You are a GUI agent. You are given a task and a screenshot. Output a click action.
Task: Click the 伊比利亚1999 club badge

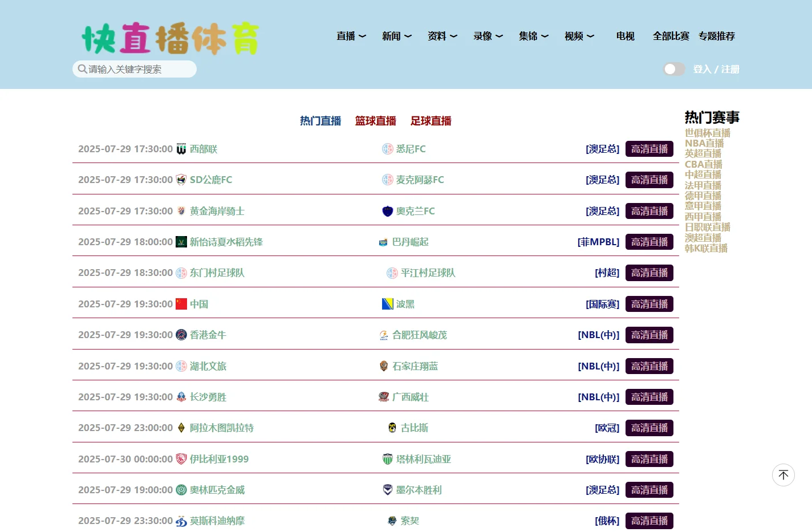coord(181,459)
